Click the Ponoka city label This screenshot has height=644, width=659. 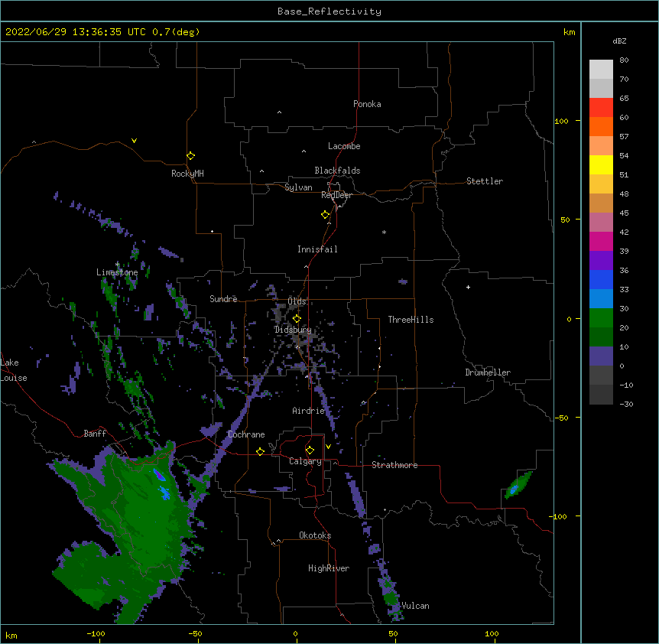pos(367,104)
